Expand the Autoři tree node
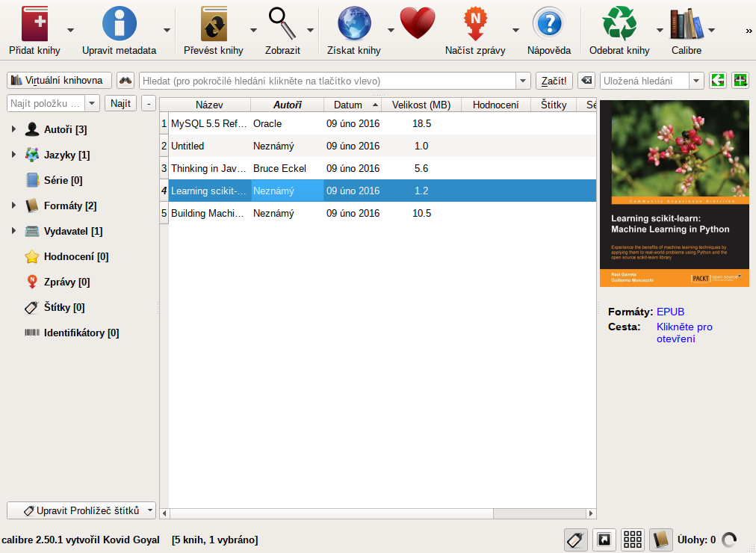The image size is (756, 553). coord(13,129)
